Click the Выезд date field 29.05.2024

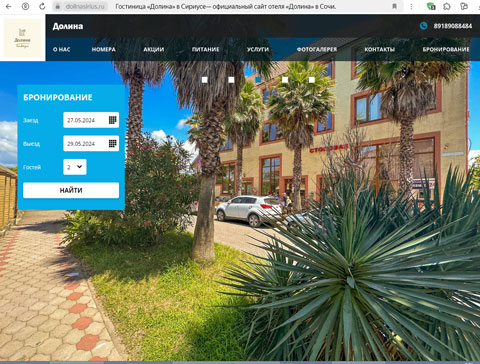pos(91,143)
